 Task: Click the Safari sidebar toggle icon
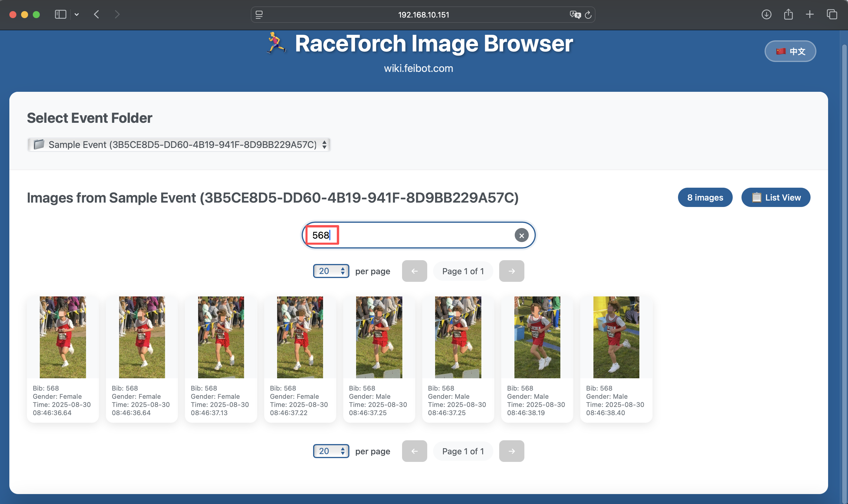(x=61, y=14)
